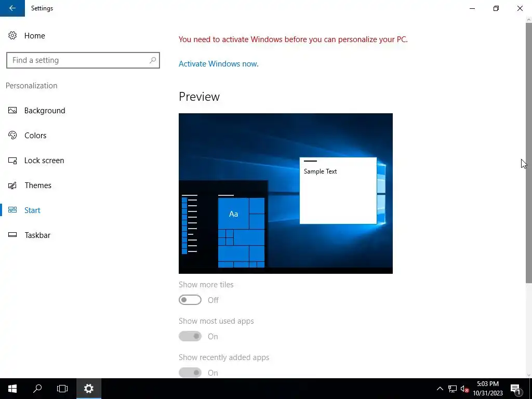Image resolution: width=532 pixels, height=399 pixels.
Task: Open the Windows Start button on taskbar
Action: point(12,389)
